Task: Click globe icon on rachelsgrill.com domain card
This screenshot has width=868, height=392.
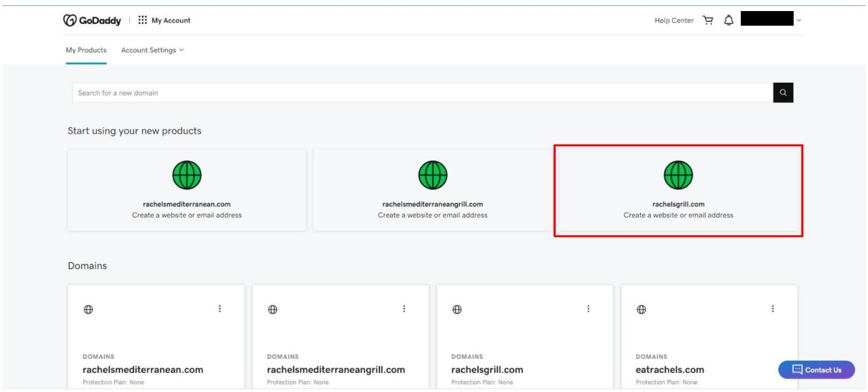Action: pyautogui.click(x=457, y=309)
